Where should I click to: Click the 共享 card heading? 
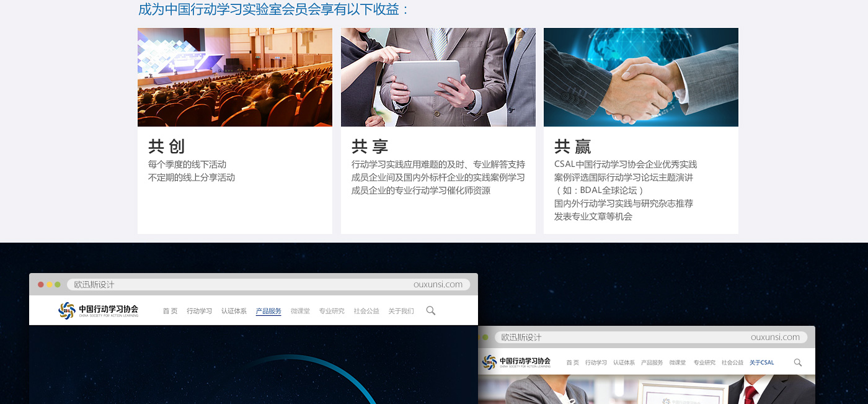370,146
